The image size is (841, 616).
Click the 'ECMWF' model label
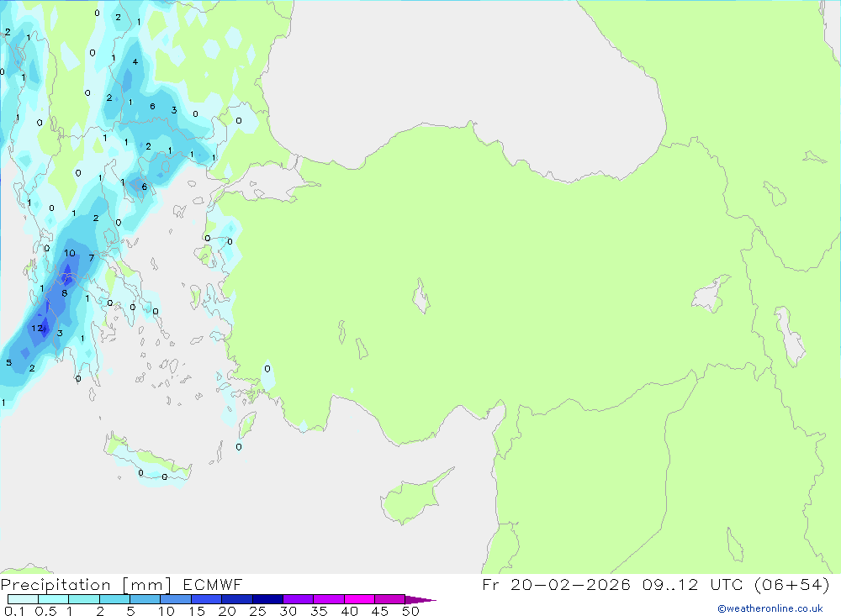coord(213,584)
